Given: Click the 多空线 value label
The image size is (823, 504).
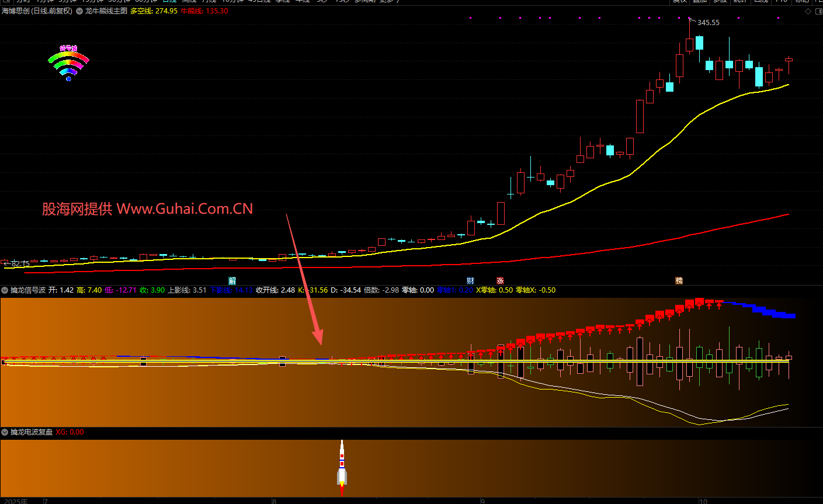Looking at the screenshot, I should pos(154,11).
